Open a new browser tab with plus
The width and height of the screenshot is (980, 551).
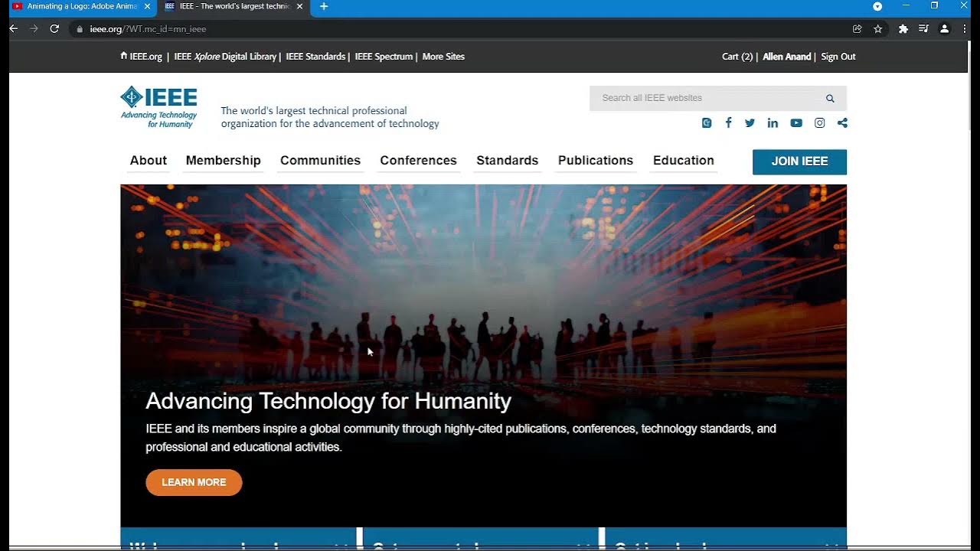[324, 6]
